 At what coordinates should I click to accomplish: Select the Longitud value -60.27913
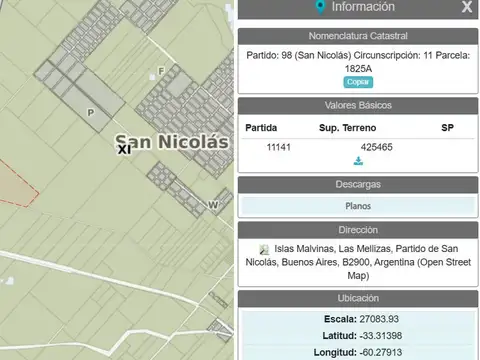(381, 352)
